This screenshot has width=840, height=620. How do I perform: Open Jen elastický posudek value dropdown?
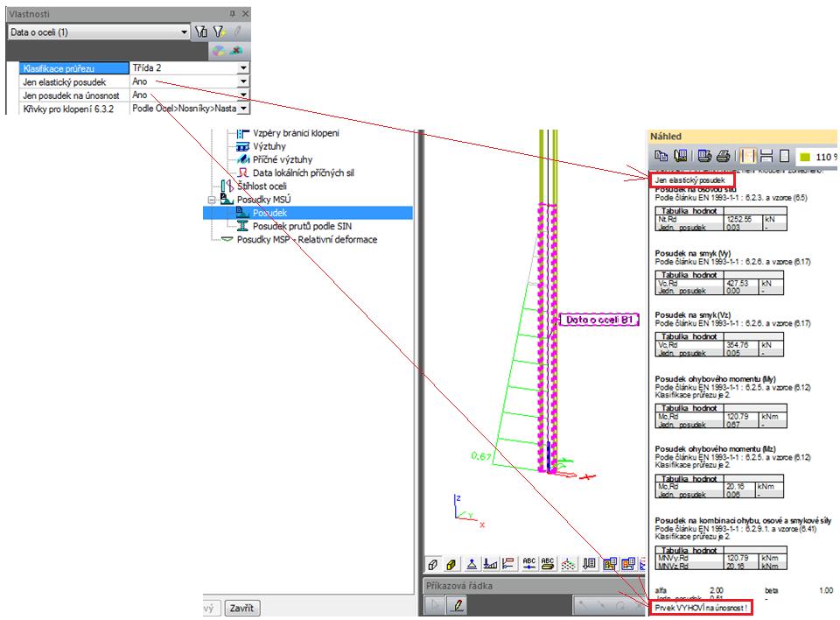tap(243, 81)
